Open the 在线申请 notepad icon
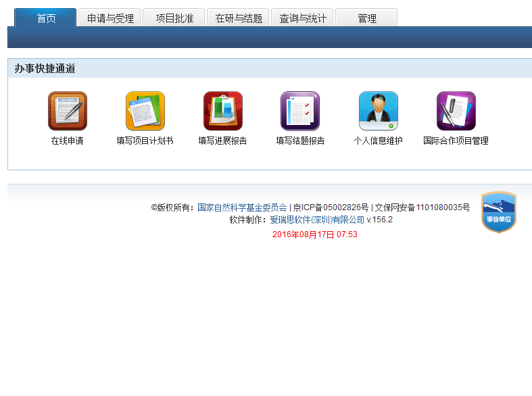 click(x=68, y=111)
